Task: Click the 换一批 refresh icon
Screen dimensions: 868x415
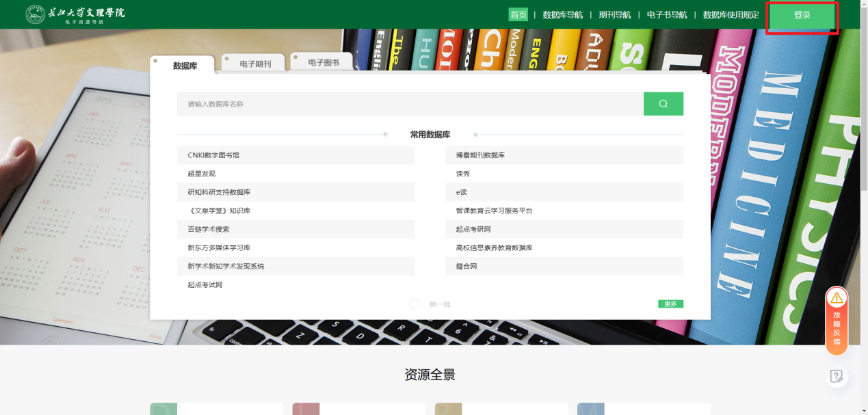Action: (415, 304)
